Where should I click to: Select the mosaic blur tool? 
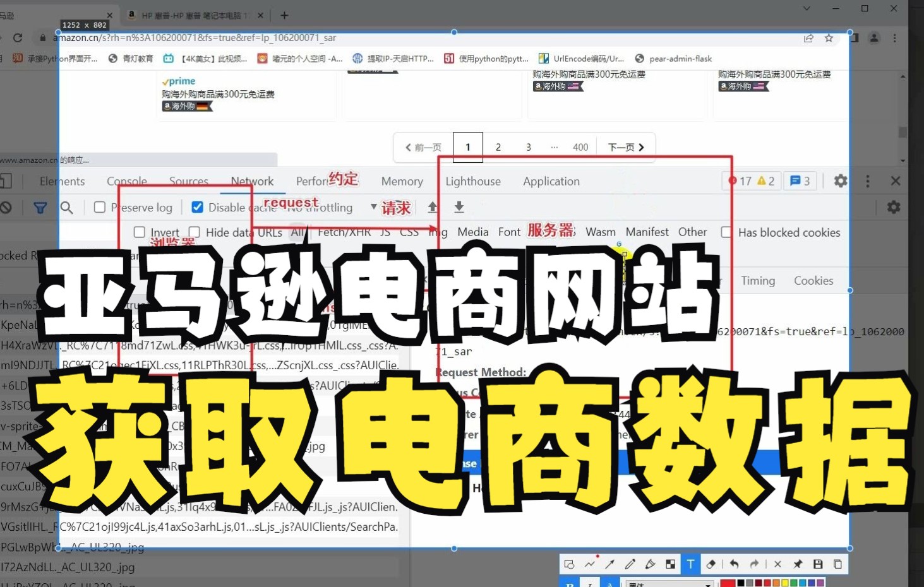tap(670, 564)
